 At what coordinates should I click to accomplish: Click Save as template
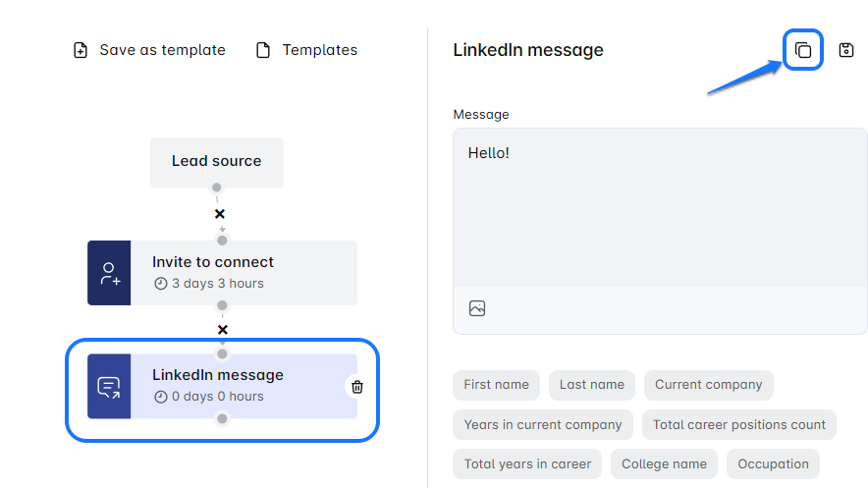click(x=149, y=50)
